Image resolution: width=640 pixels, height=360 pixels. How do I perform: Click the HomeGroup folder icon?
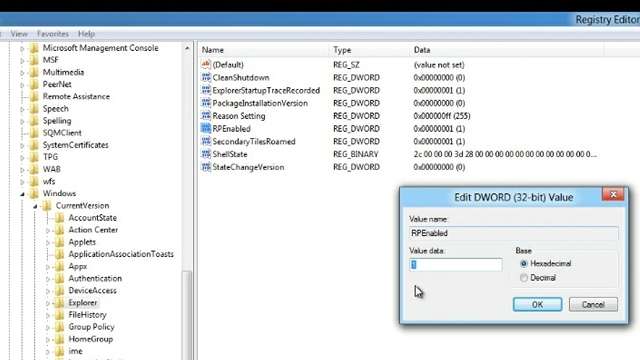coord(60,339)
